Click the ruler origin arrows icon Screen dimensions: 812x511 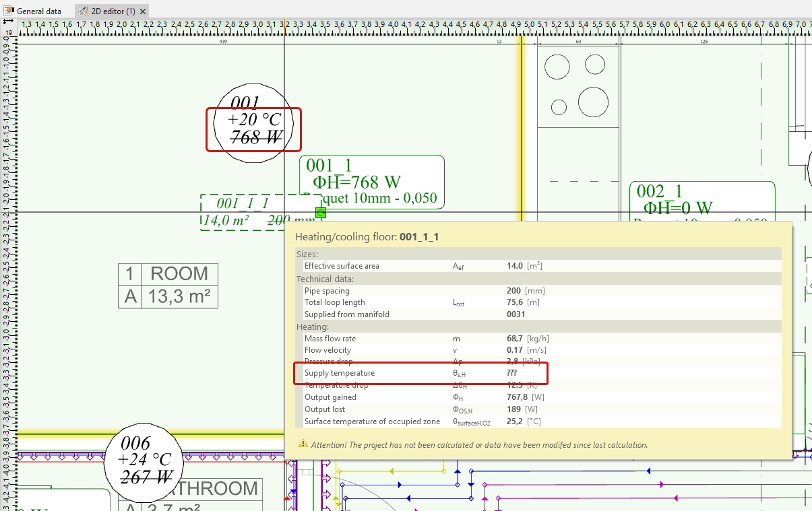[9, 23]
